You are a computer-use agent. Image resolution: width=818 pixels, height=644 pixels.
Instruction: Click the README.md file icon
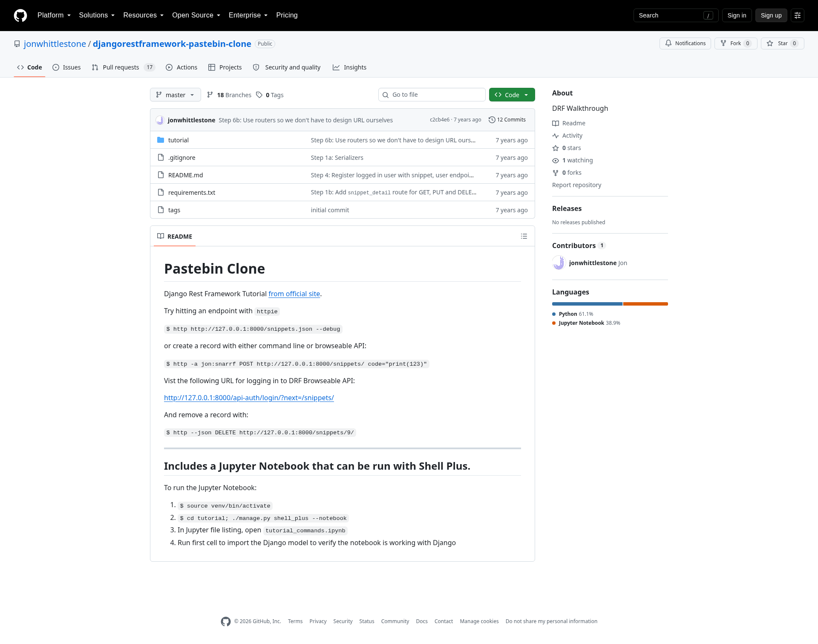coord(161,175)
